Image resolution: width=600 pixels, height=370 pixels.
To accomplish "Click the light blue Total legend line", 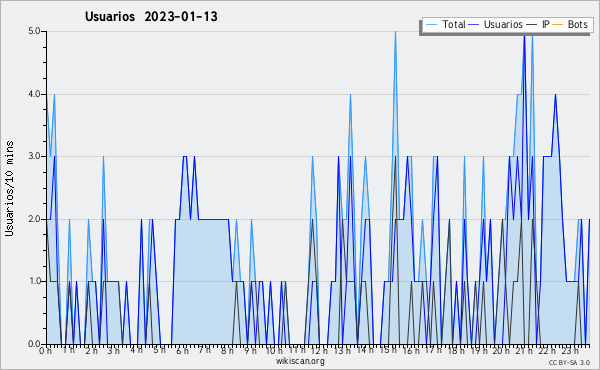I will tap(431, 25).
